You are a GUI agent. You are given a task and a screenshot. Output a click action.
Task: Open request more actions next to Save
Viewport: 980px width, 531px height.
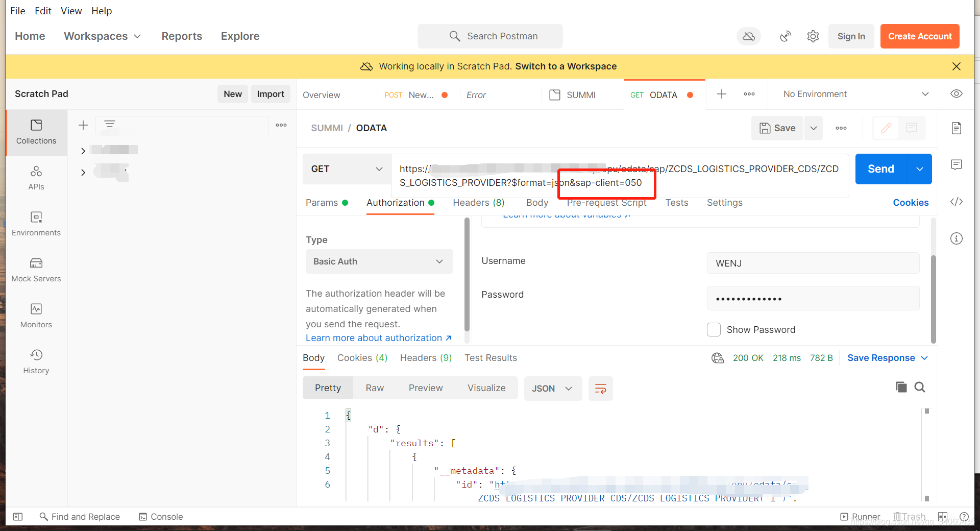[841, 128]
